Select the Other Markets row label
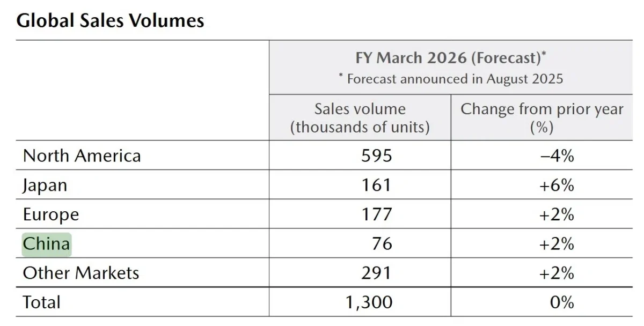The width and height of the screenshot is (644, 326). [81, 272]
